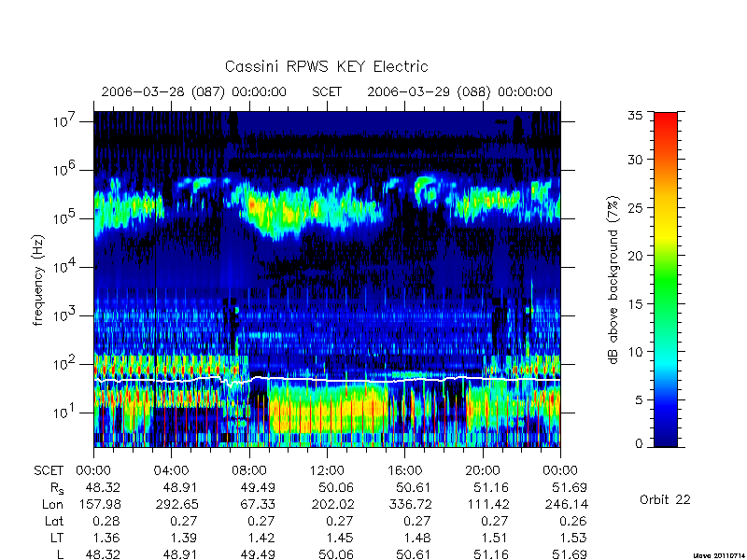Click the spectrogram plot area
Image resolution: width=747 pixels, height=560 pixels.
coord(327,279)
